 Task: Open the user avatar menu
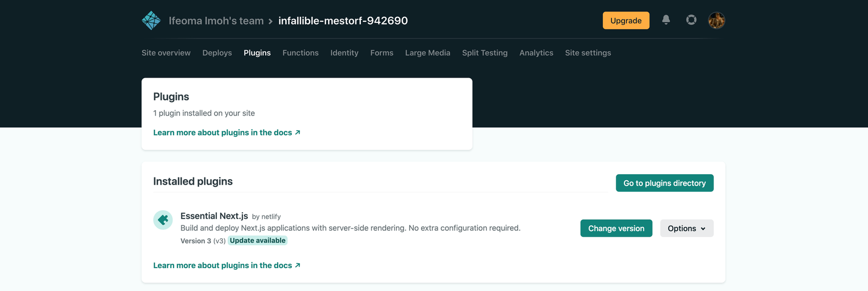(717, 20)
